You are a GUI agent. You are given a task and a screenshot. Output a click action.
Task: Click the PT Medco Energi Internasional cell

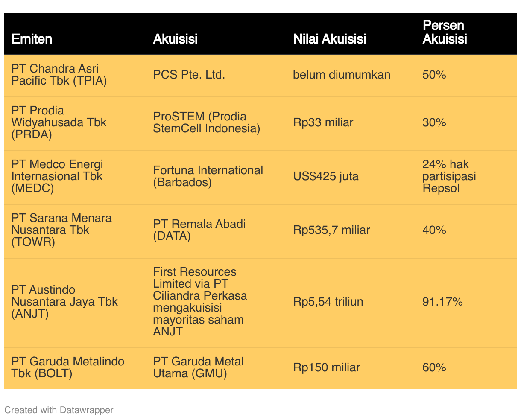[x=57, y=176]
